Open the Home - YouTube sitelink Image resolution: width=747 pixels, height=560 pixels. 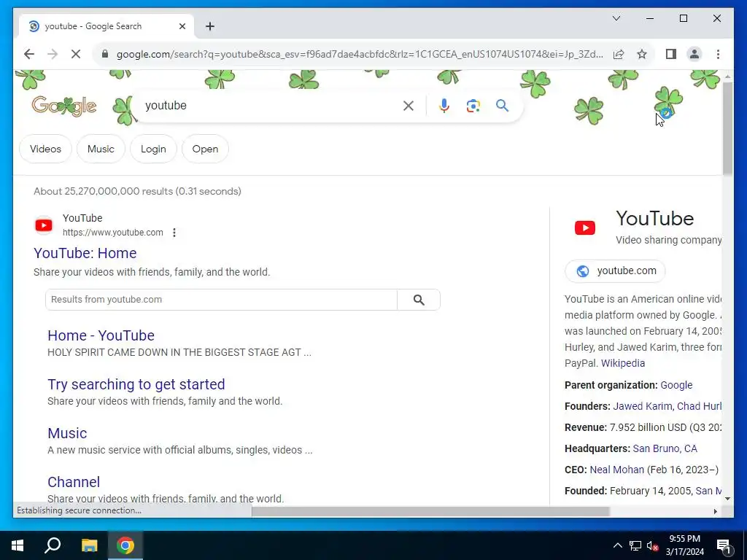[101, 335]
